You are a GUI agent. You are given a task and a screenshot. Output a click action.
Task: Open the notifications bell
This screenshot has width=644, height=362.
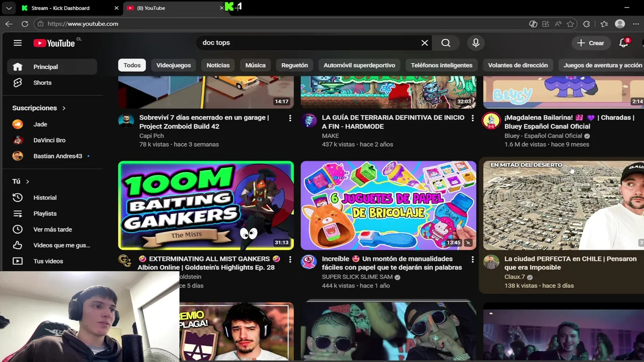(624, 43)
